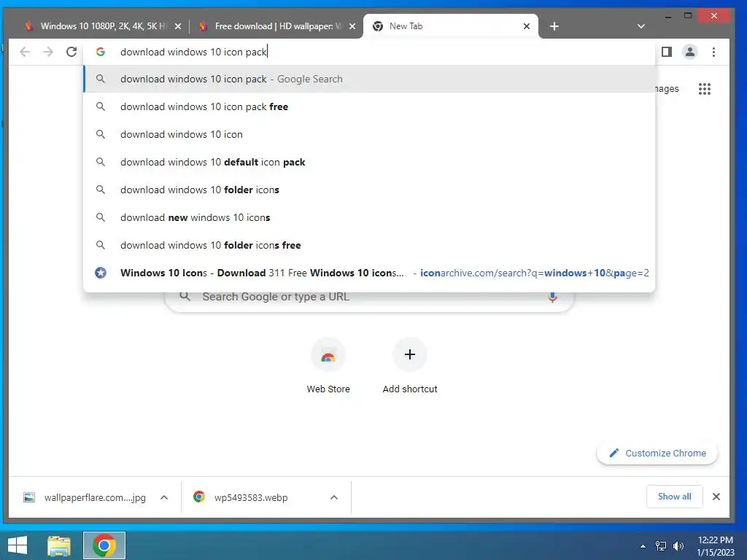The width and height of the screenshot is (747, 560).
Task: Click the browser Back arrow
Action: [25, 52]
